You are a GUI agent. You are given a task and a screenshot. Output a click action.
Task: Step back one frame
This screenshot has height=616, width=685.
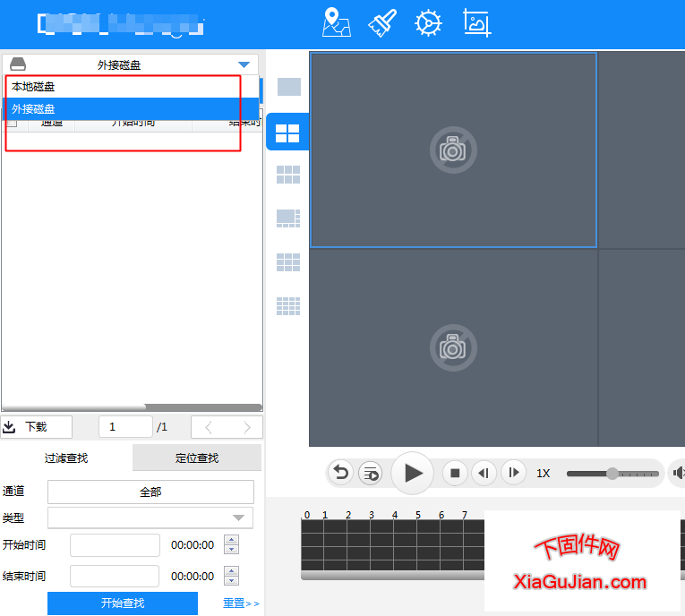tap(484, 473)
